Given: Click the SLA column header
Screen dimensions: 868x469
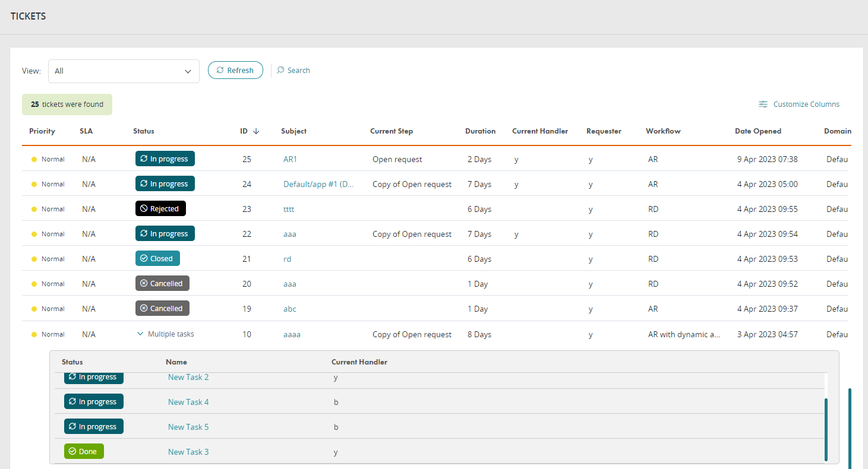Looking at the screenshot, I should [86, 131].
